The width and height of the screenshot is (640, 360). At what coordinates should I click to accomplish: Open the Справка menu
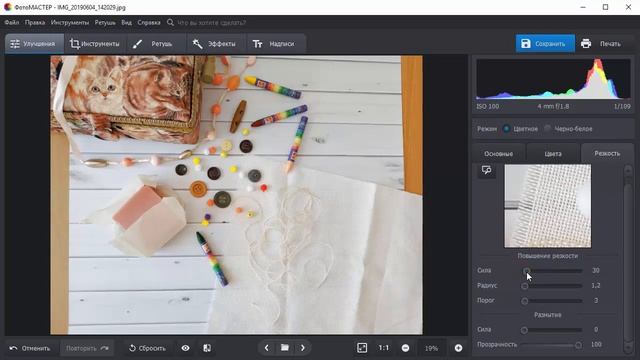click(149, 22)
